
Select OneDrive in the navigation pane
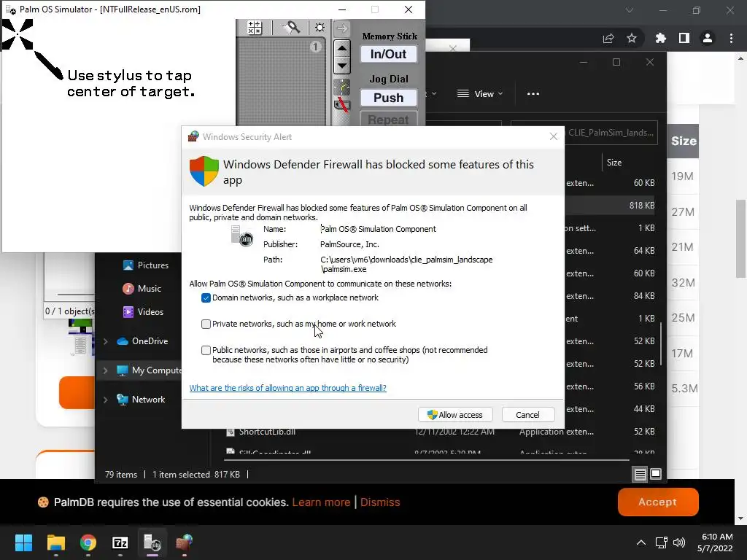click(x=142, y=341)
